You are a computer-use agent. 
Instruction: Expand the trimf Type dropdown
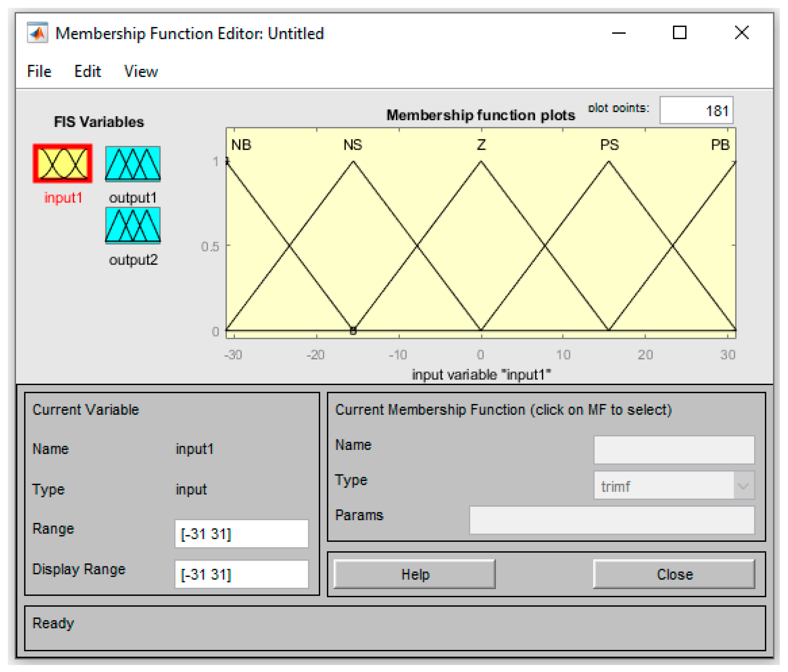(x=743, y=486)
